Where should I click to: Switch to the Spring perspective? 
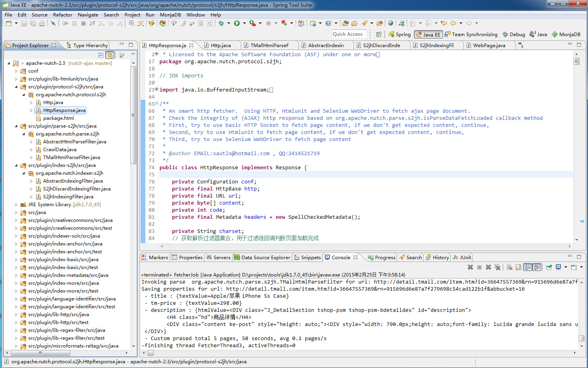[399, 34]
